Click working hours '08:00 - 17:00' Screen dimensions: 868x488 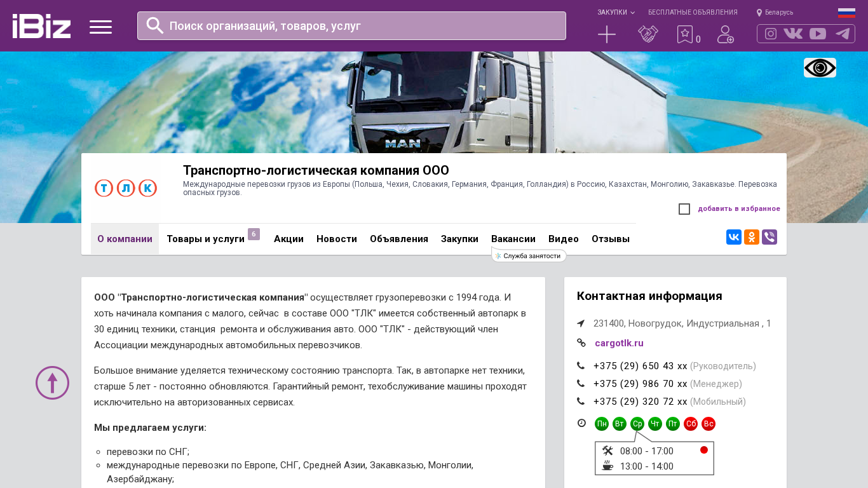(x=647, y=451)
